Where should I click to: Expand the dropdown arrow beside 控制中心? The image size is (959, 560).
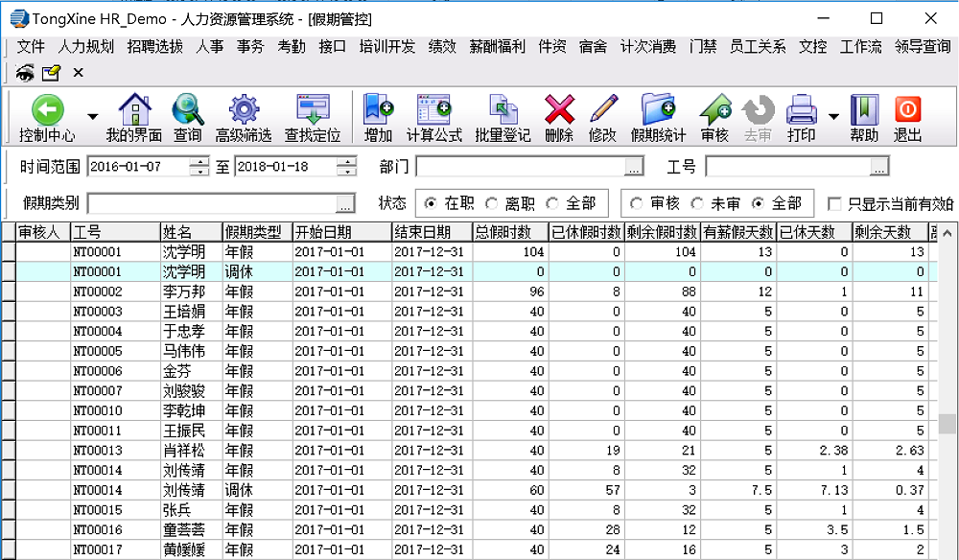coord(93,117)
